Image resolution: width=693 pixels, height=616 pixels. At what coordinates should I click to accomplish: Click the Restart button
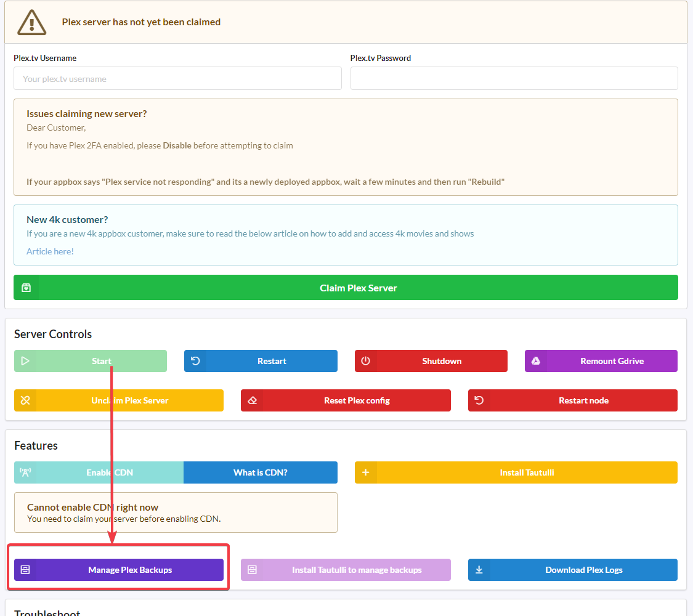tap(261, 361)
